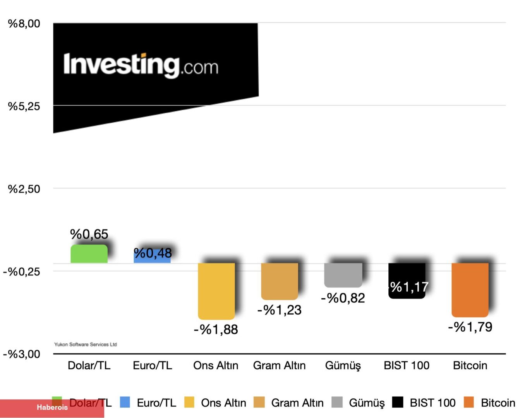Select the green Dolar/TL bar
Image resolution: width=532 pixels, height=418 pixels.
click(x=89, y=254)
